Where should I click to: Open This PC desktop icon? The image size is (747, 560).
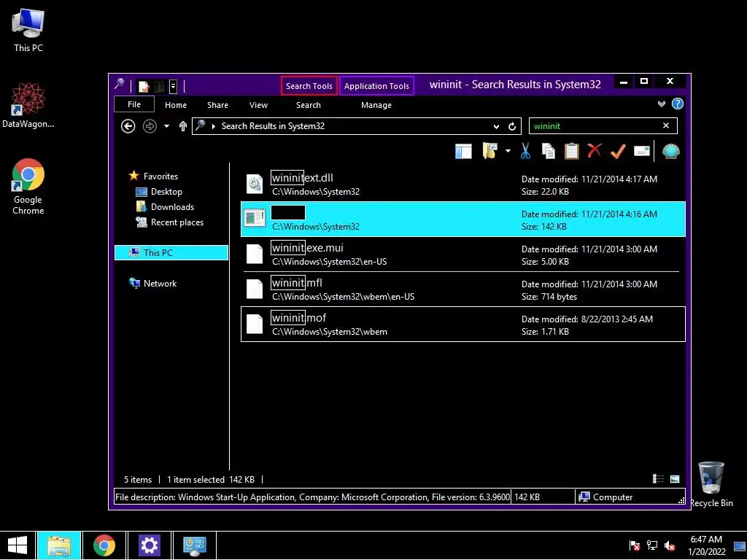tap(28, 31)
